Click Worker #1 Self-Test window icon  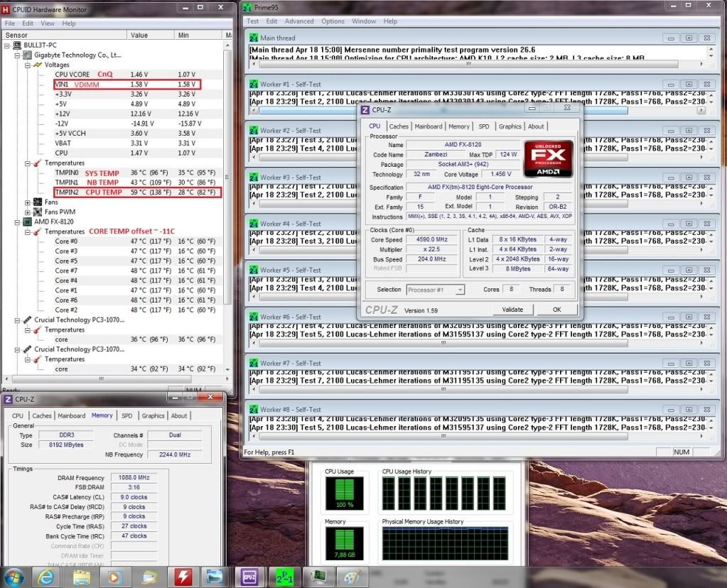pos(254,85)
